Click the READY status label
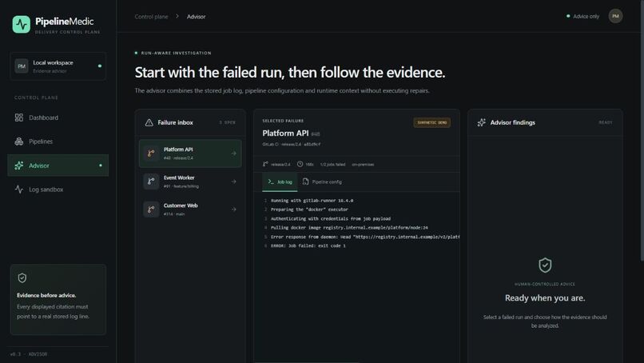644x363 pixels. point(606,122)
